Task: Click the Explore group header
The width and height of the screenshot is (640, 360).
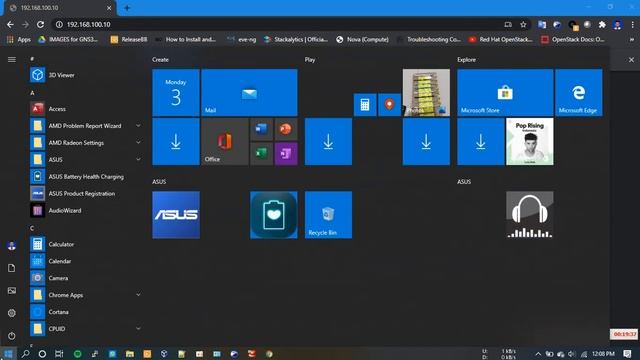Action: [x=466, y=60]
